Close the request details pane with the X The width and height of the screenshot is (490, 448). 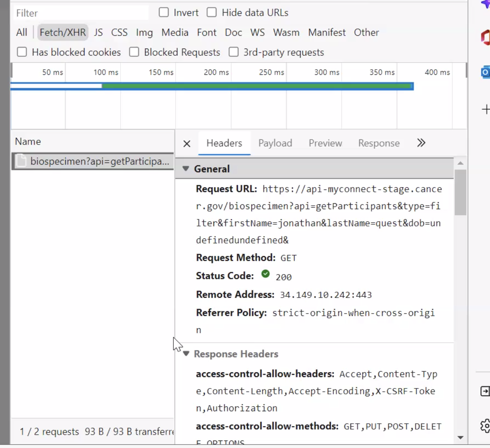pos(187,143)
